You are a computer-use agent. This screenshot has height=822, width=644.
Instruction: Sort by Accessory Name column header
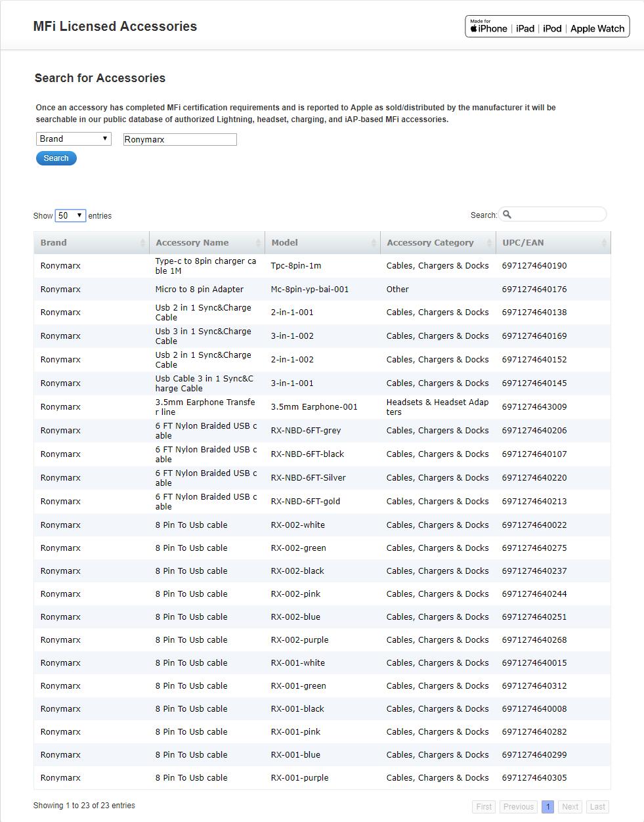[x=207, y=242]
